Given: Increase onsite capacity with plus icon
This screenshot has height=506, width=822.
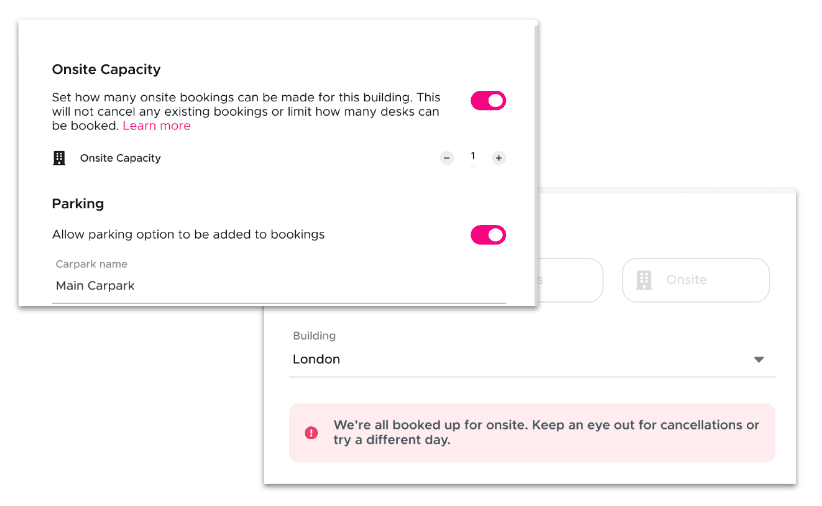Looking at the screenshot, I should [499, 158].
